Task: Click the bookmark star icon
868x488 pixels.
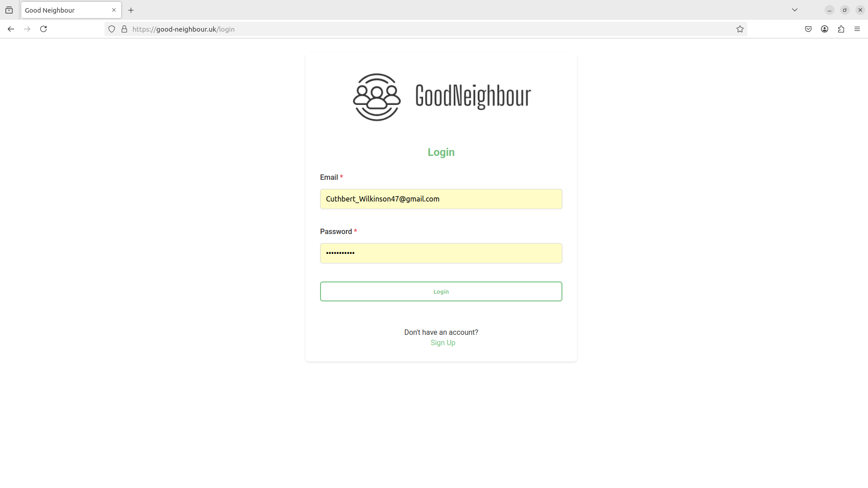Action: 739,28
